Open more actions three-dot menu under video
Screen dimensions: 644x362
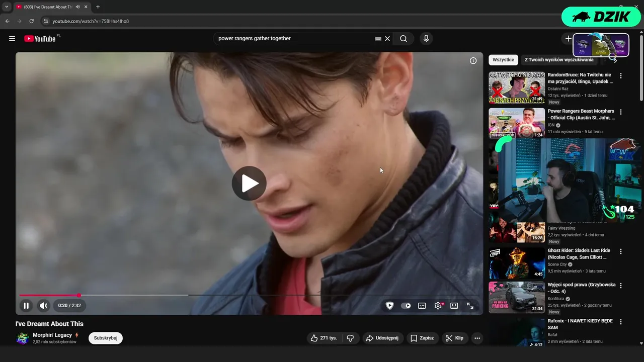pos(477,338)
